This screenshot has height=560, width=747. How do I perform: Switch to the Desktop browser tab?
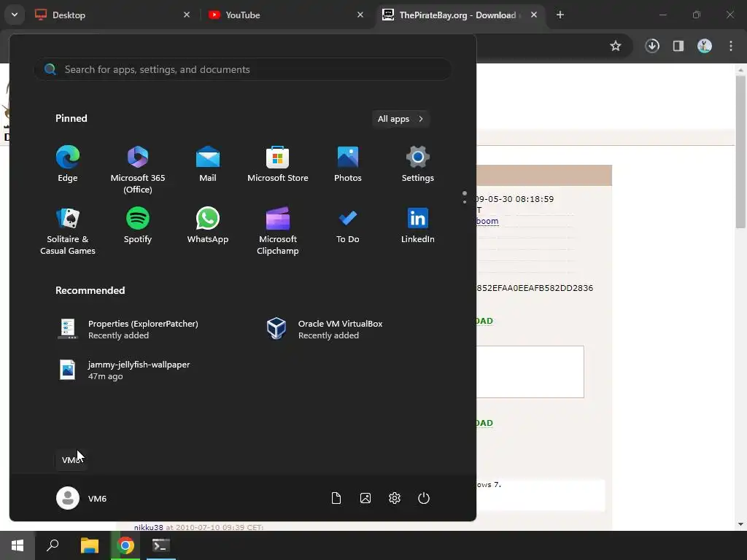[113, 15]
